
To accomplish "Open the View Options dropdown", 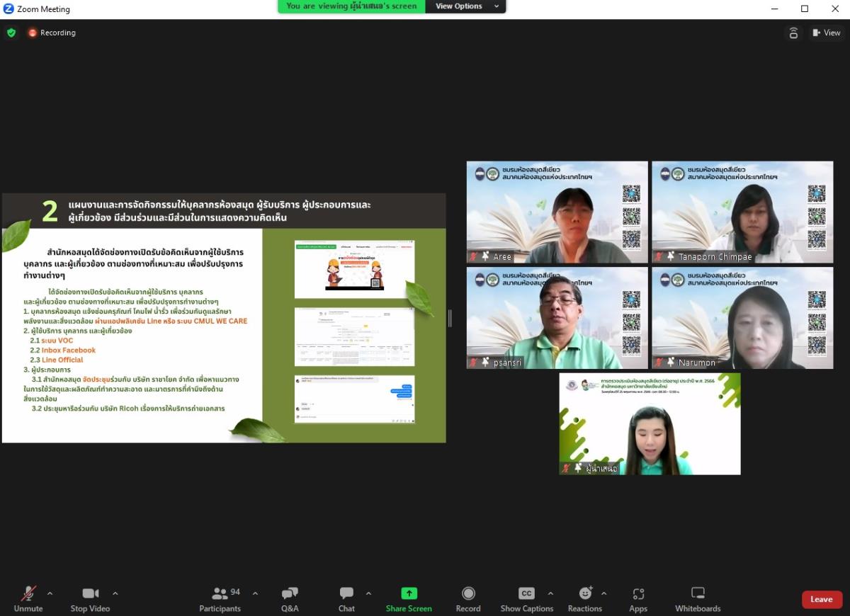I will tap(466, 6).
